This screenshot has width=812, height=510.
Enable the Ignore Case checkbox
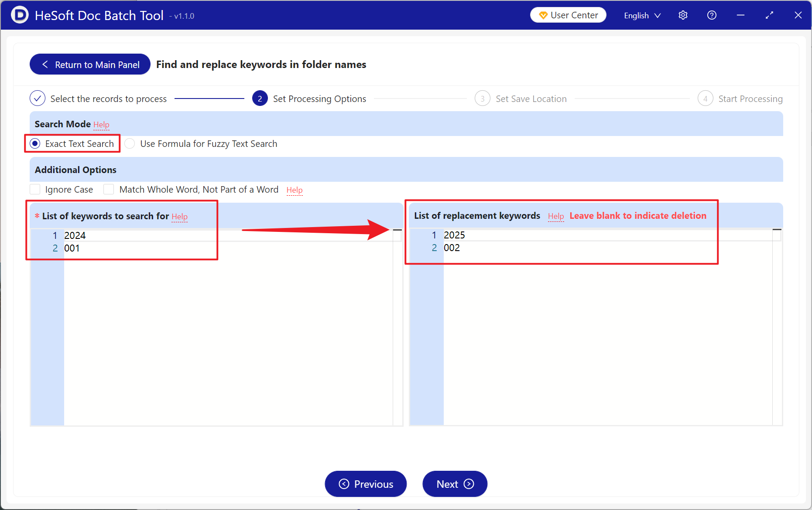35,190
